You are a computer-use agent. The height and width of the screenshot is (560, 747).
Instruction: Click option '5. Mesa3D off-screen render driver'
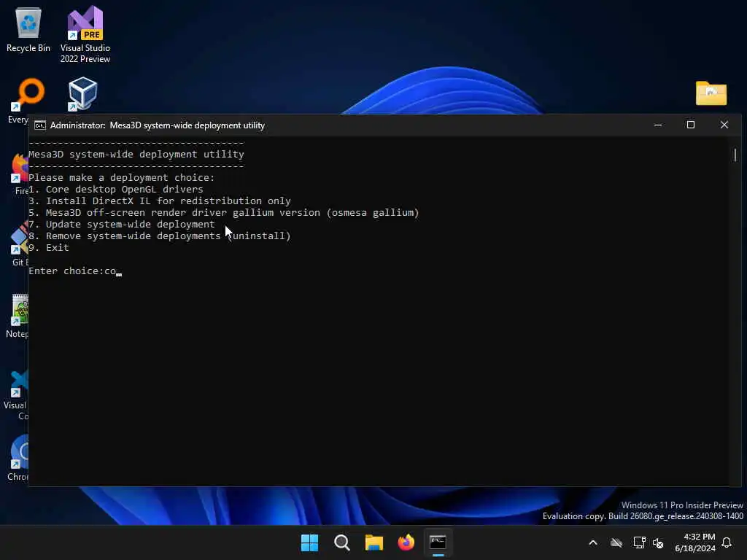(224, 212)
